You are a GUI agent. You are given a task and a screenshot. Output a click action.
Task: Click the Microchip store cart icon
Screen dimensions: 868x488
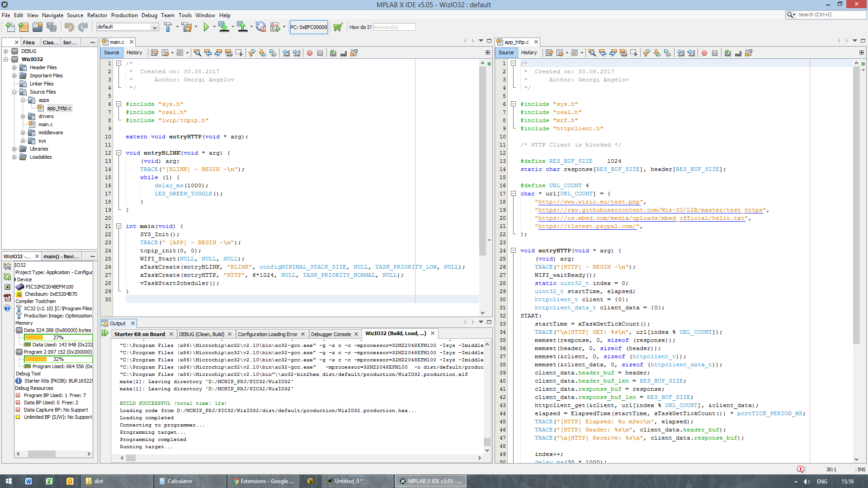(x=338, y=27)
